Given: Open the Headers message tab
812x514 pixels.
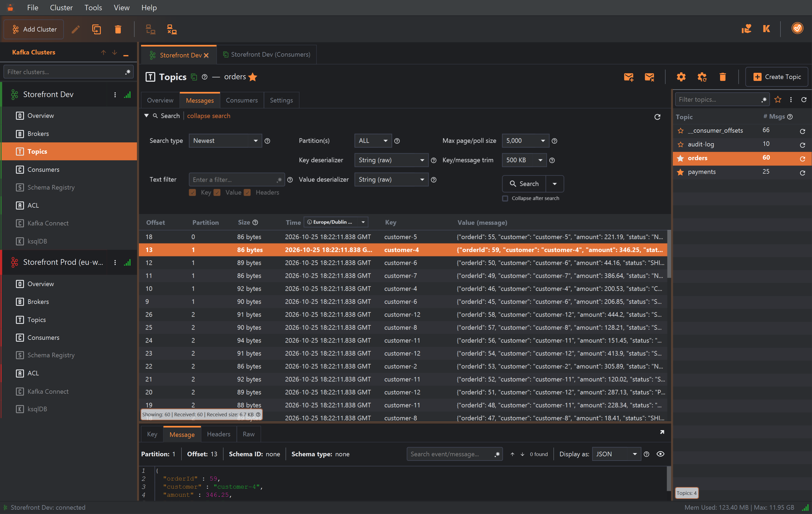Looking at the screenshot, I should (x=219, y=434).
